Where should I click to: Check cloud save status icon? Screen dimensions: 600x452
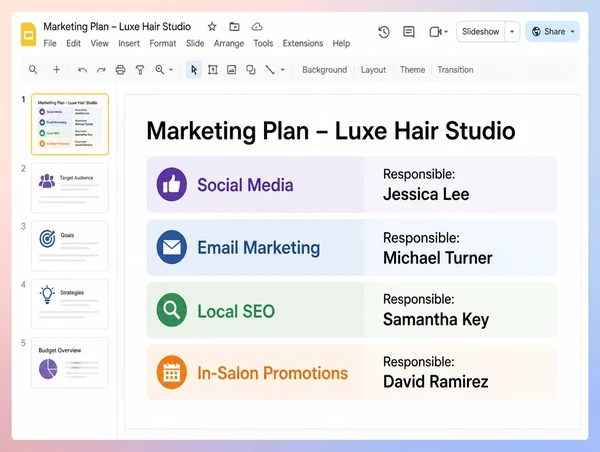[257, 26]
